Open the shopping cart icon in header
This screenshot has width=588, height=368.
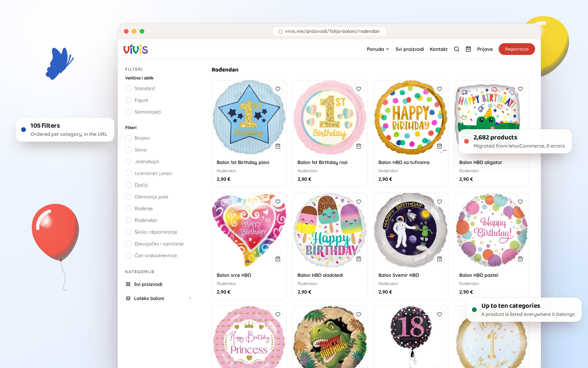coord(468,49)
